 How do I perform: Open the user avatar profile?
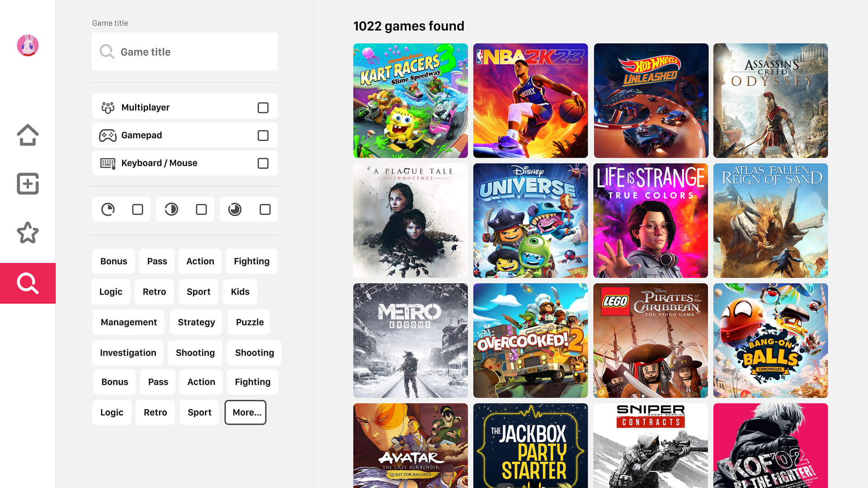tap(28, 46)
